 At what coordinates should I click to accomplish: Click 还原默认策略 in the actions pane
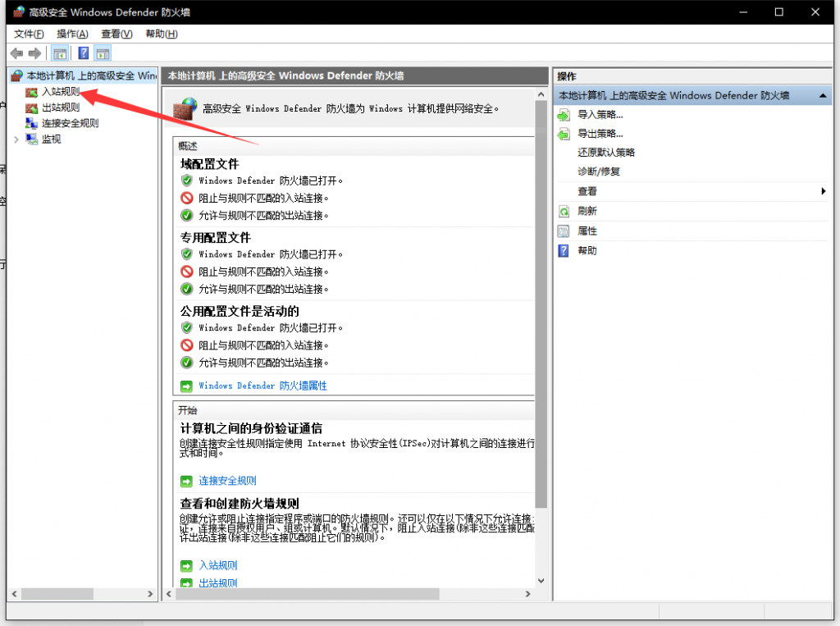coord(606,153)
